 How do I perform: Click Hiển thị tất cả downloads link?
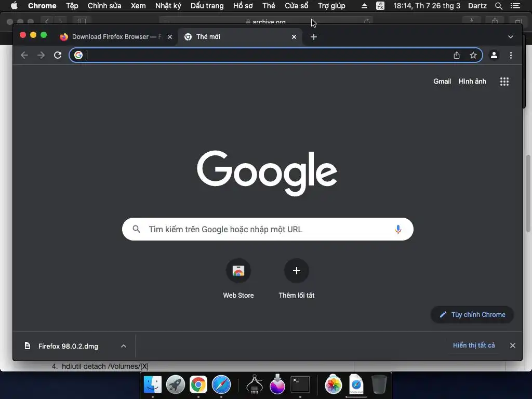pyautogui.click(x=474, y=345)
